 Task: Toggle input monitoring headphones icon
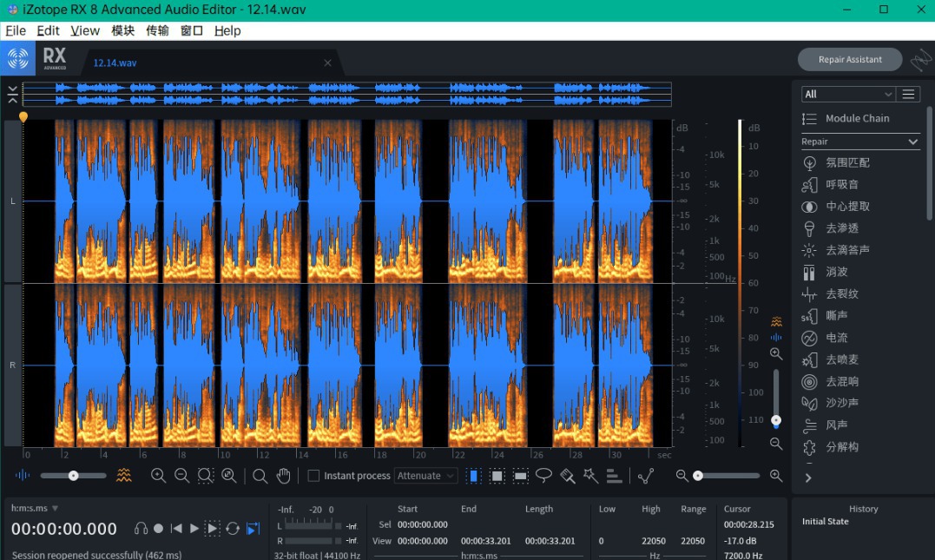pyautogui.click(x=141, y=529)
